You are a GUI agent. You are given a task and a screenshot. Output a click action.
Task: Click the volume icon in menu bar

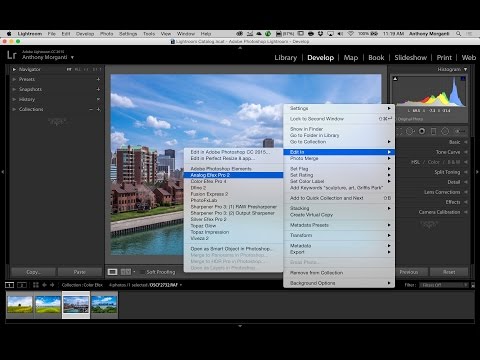coord(340,34)
